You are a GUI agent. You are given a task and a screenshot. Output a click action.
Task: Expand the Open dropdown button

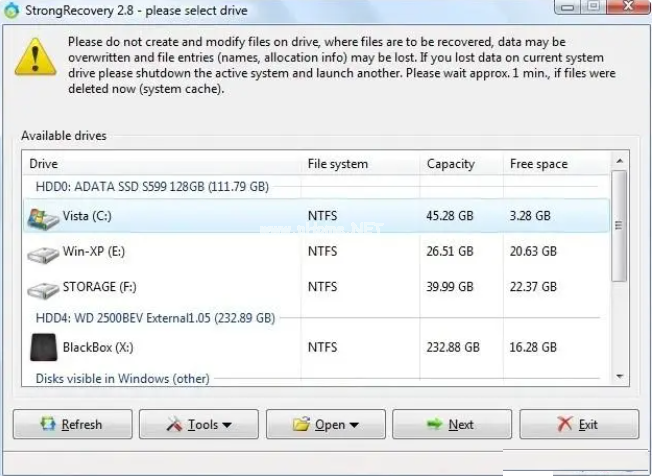tap(326, 424)
